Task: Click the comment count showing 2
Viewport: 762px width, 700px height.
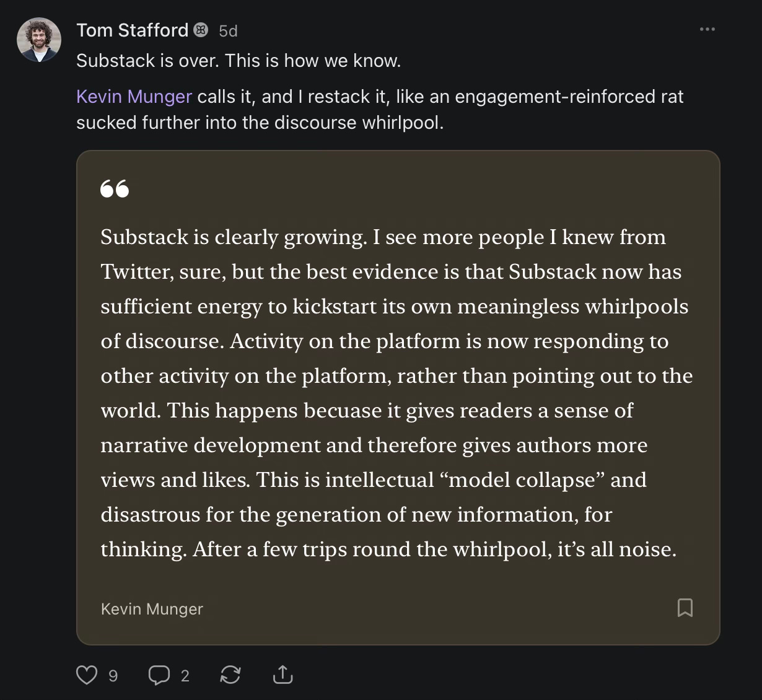Action: (185, 676)
